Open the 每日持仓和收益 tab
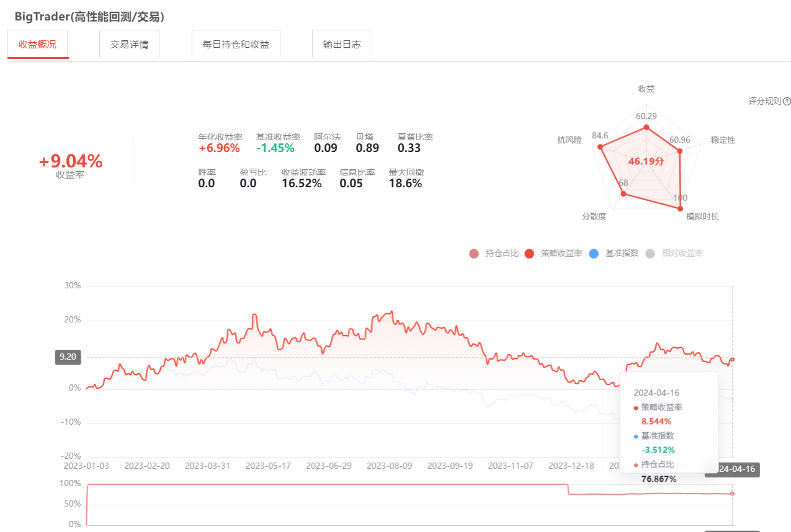 coord(236,45)
